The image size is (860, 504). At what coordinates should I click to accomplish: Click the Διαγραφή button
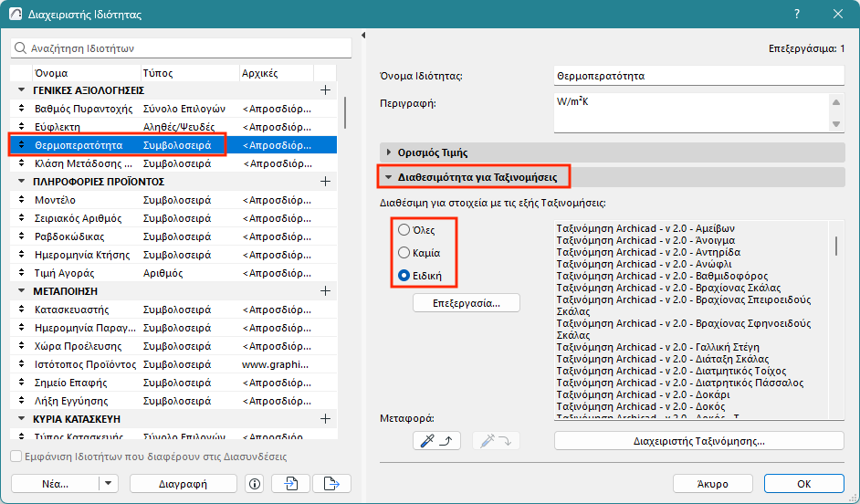pyautogui.click(x=184, y=484)
